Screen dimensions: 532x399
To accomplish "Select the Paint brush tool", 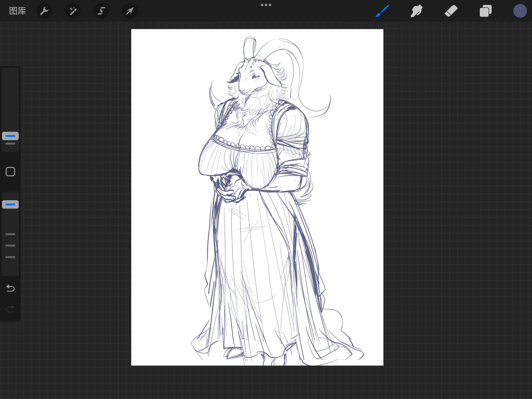I will click(x=382, y=11).
